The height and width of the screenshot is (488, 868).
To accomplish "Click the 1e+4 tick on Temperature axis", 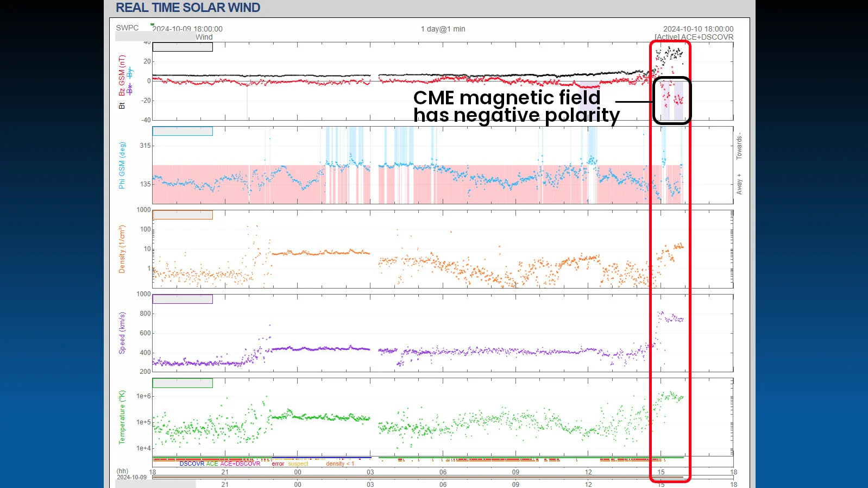I will (x=144, y=448).
